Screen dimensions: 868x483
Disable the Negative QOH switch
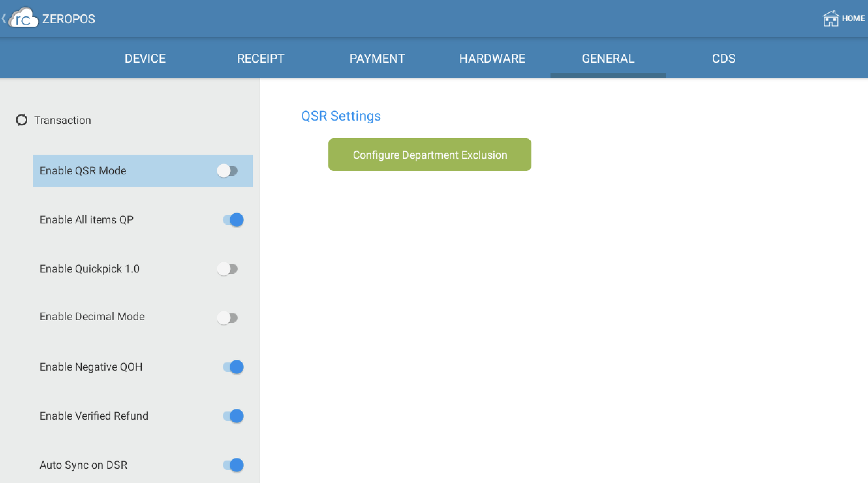(x=233, y=367)
